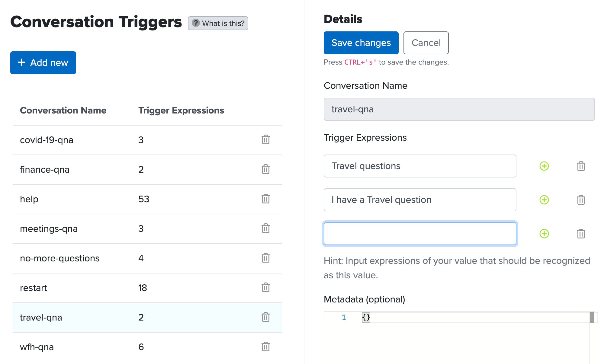
Task: Delete the "Travel questions" expression
Action: click(x=581, y=166)
